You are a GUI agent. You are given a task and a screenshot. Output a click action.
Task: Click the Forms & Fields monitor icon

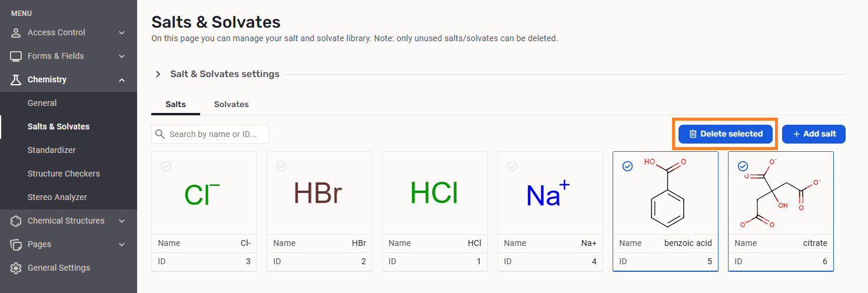click(x=16, y=56)
